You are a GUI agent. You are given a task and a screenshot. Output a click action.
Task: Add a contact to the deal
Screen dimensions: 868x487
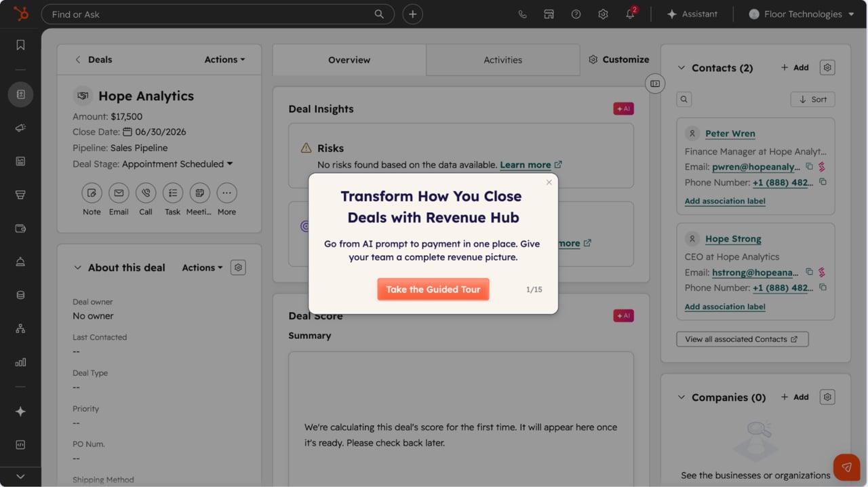point(795,68)
